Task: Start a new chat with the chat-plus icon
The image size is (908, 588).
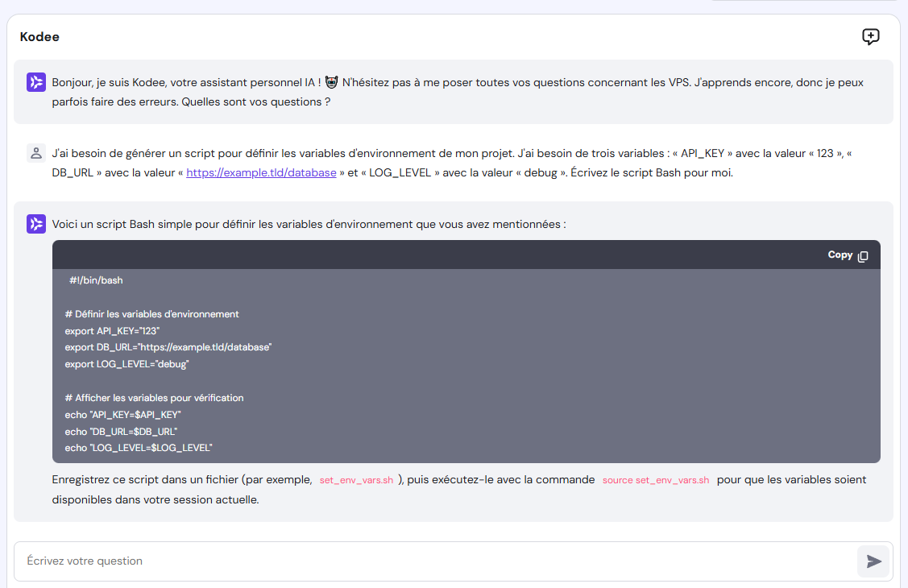Action: (x=870, y=36)
